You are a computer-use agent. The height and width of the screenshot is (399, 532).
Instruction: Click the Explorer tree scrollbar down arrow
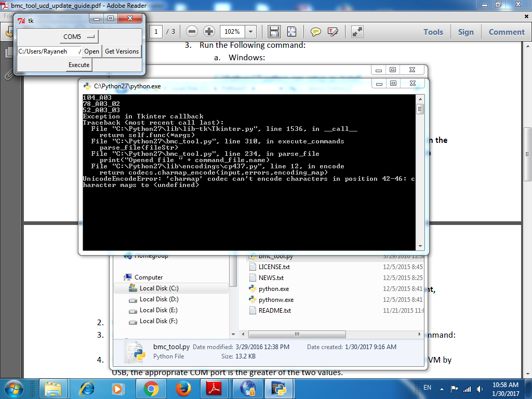coord(233,334)
